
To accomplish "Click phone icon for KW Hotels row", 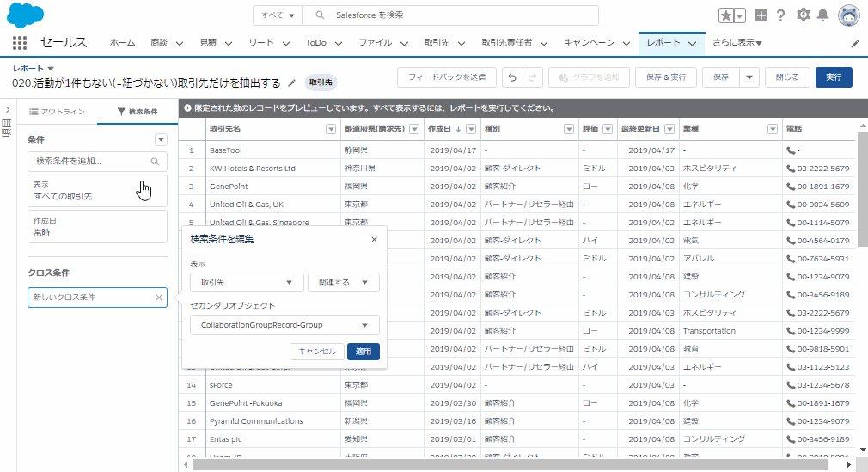I will (x=791, y=169).
